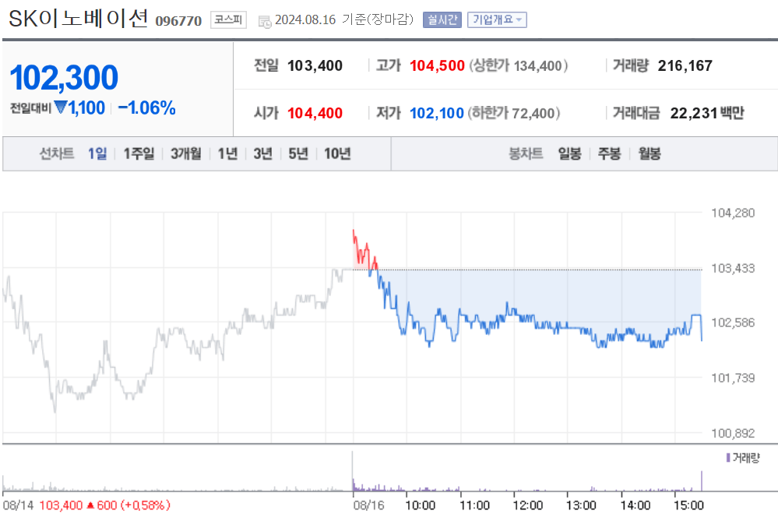The image size is (778, 532).
Task: Click the 08/16 date label on x-axis
Action: click(368, 506)
